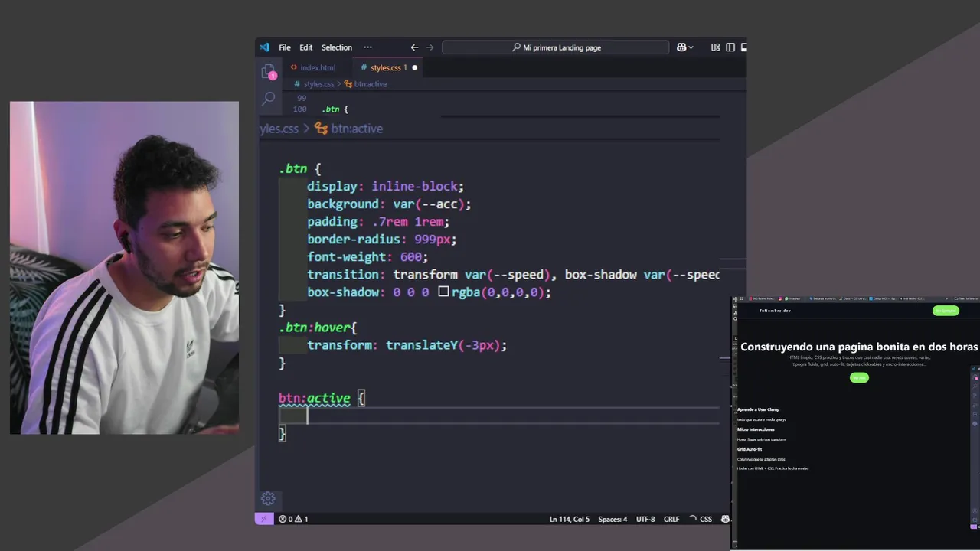The width and height of the screenshot is (980, 551).
Task: Open the File menu
Action: [x=285, y=47]
